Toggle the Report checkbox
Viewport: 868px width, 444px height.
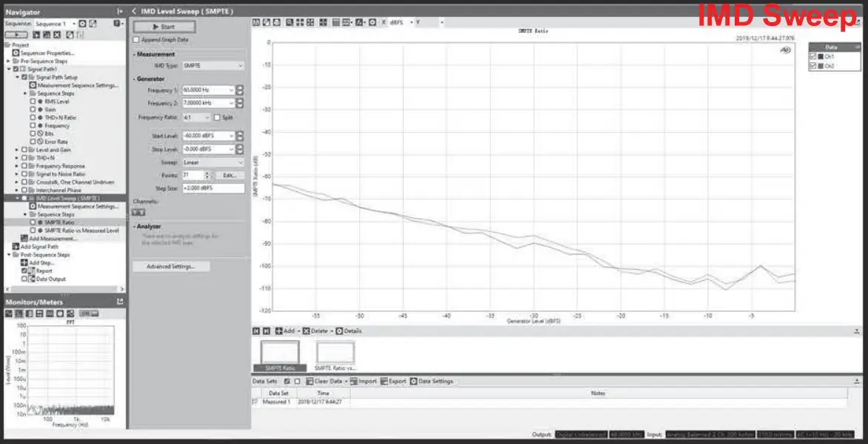[24, 271]
